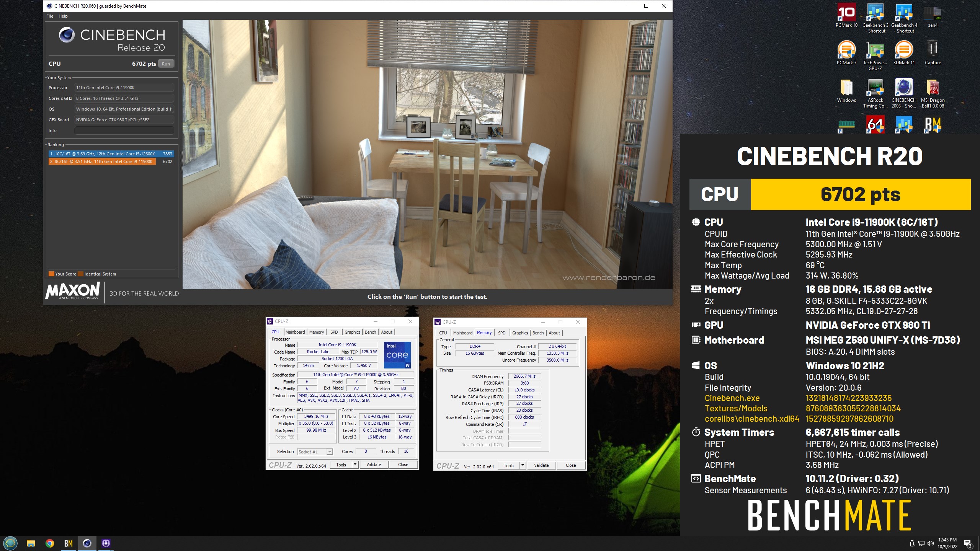
Task: Select the 12th Gen i5-12600K ranking row
Action: point(111,154)
